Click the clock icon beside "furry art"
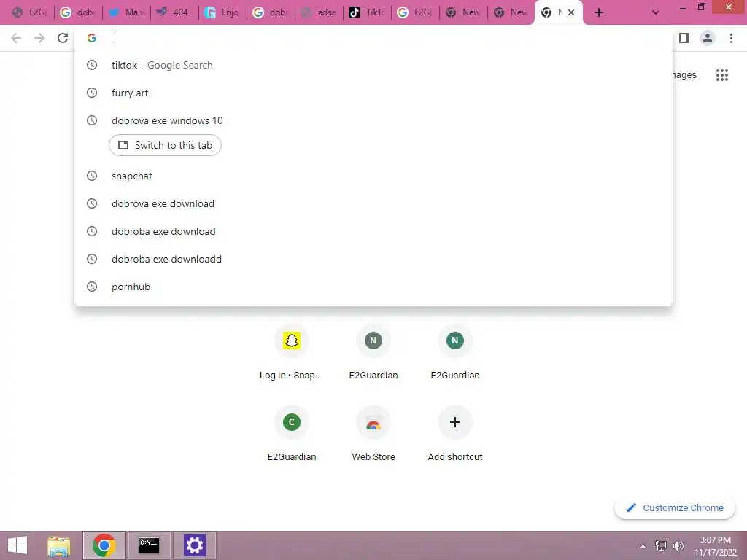 coord(92,93)
